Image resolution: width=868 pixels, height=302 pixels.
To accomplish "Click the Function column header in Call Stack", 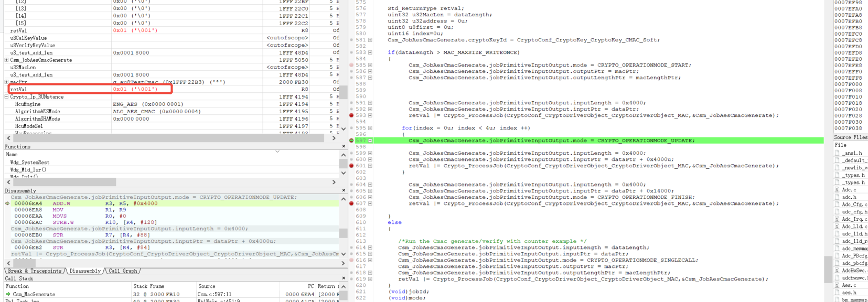I will point(68,286).
